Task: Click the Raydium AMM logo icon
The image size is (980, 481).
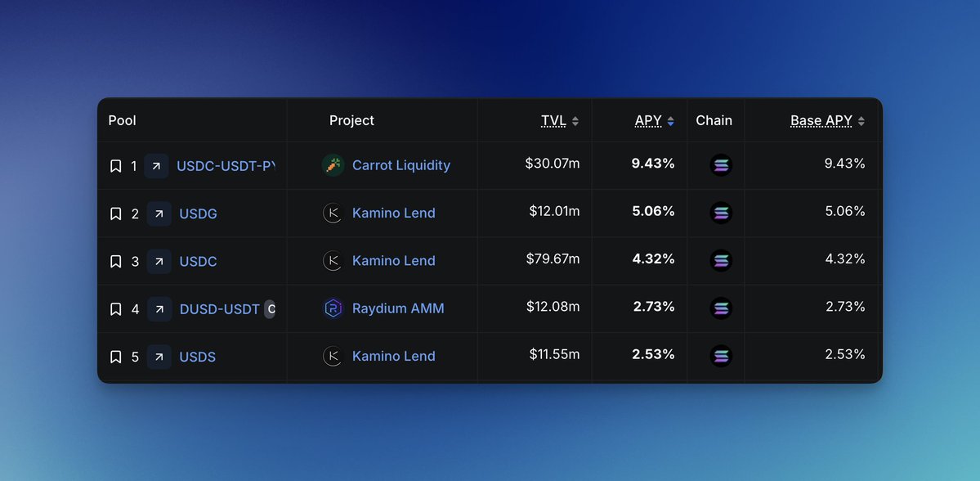Action: tap(333, 308)
